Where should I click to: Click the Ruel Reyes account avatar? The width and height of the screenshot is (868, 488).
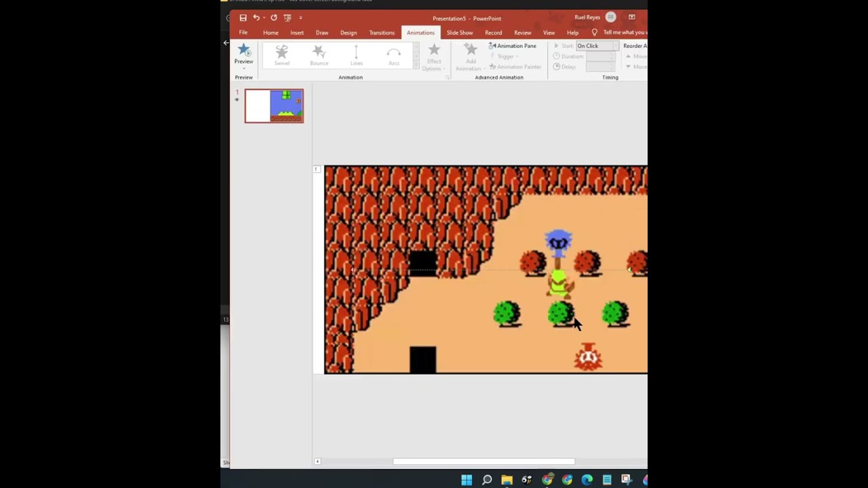click(610, 18)
